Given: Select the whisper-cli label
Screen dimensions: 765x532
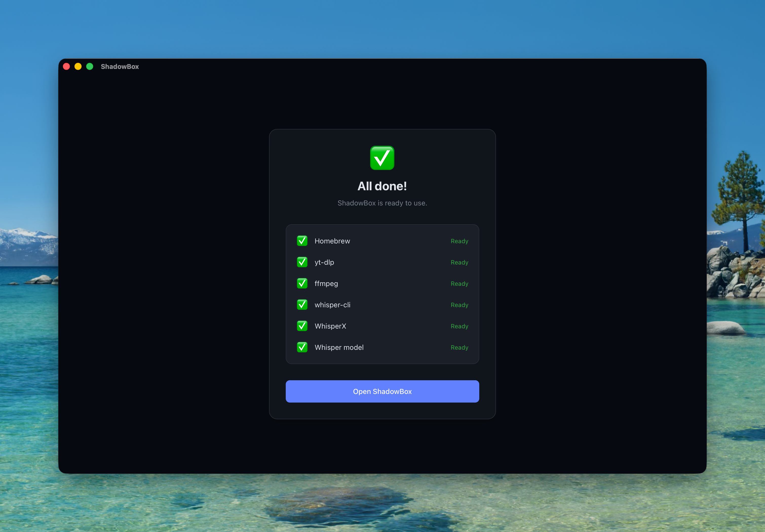Looking at the screenshot, I should tap(333, 305).
